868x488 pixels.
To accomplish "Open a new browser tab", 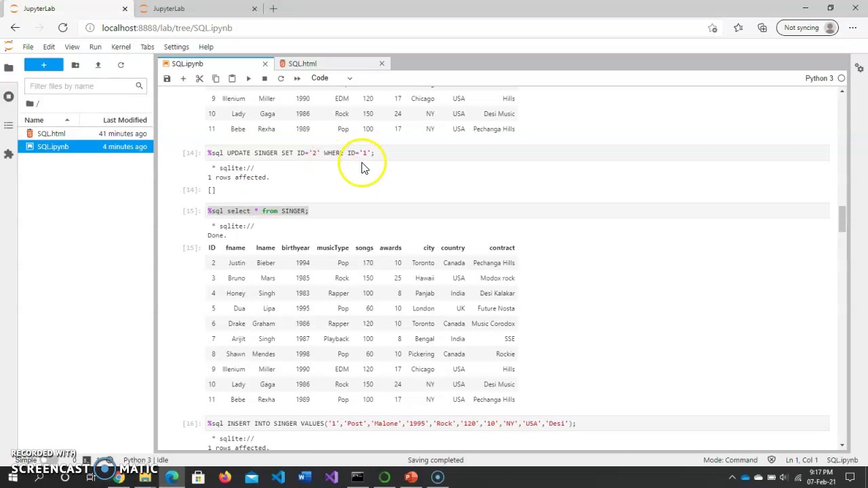I will [x=273, y=9].
